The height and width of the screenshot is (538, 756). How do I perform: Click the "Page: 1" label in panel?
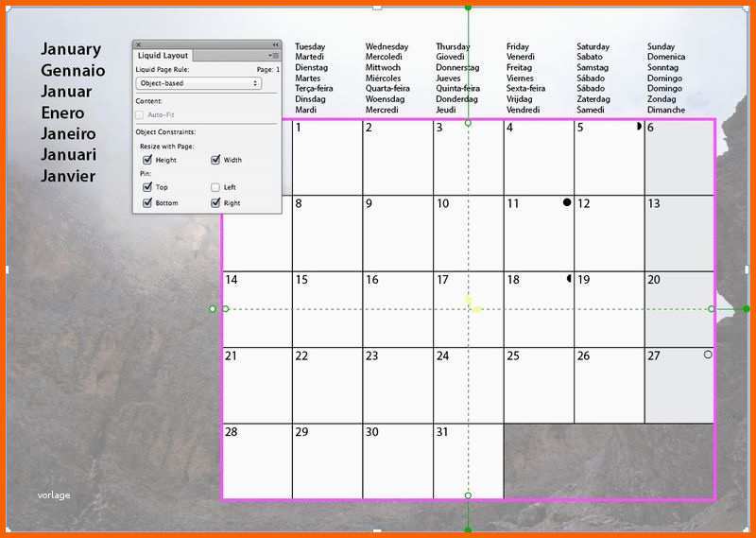tap(268, 69)
